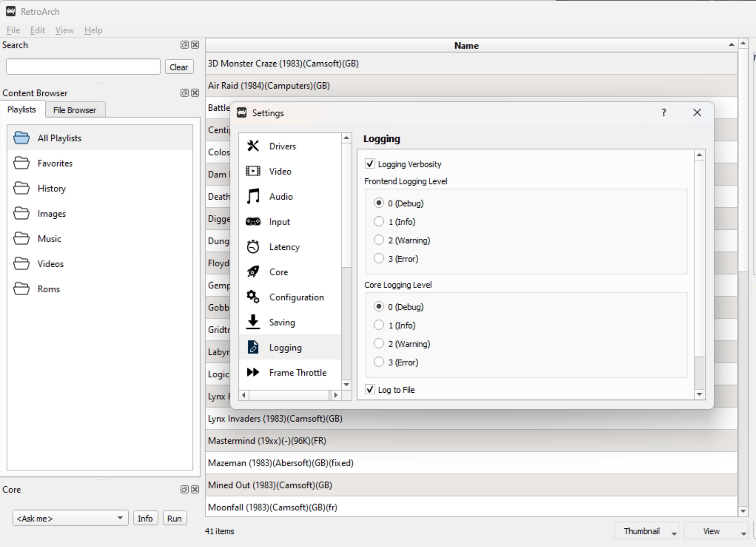Float the Content Browser panel
Screen dimensions: 756x547
184,93
